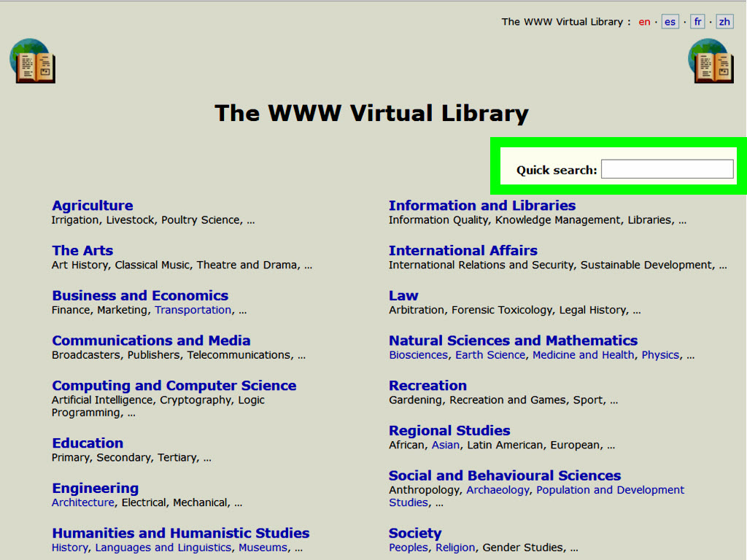The image size is (747, 560).
Task: Click inside the Quick search input field
Action: coord(667,169)
